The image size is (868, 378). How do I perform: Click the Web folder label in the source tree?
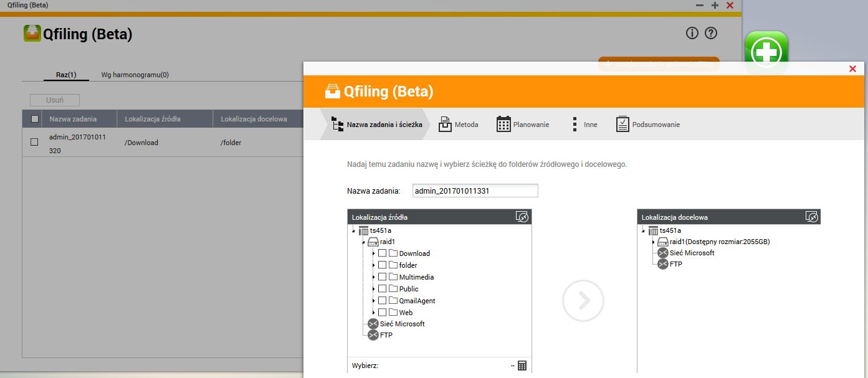pos(406,313)
